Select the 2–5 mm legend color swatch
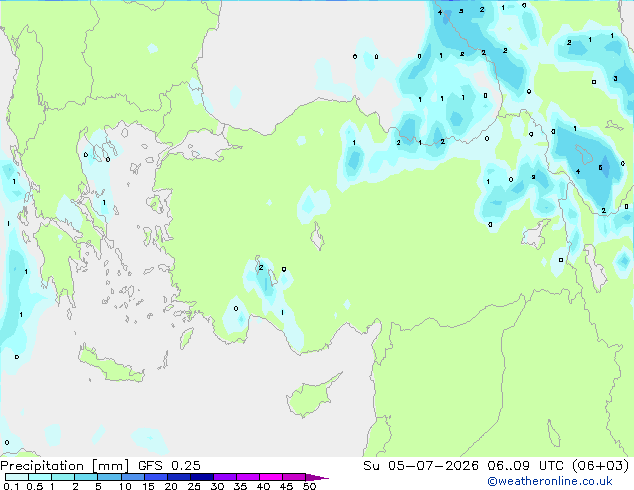Viewport: 634px width, 490px height. point(86,477)
